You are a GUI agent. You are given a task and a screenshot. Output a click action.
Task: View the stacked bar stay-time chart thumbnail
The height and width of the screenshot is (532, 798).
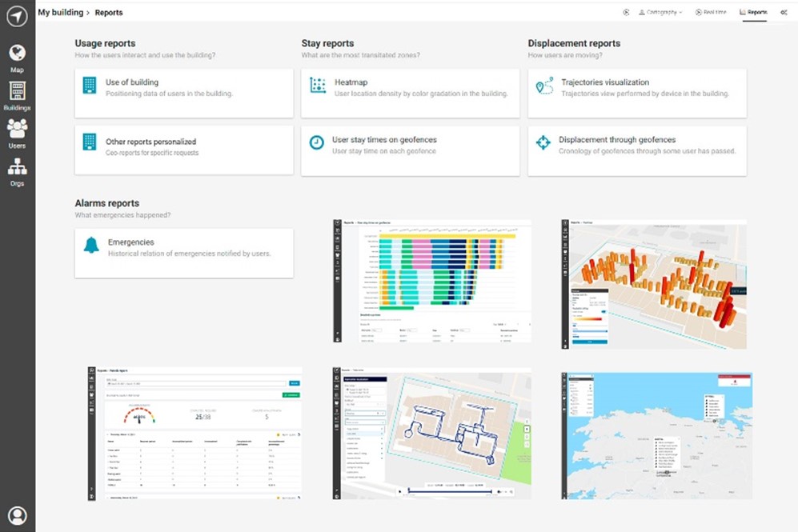432,282
